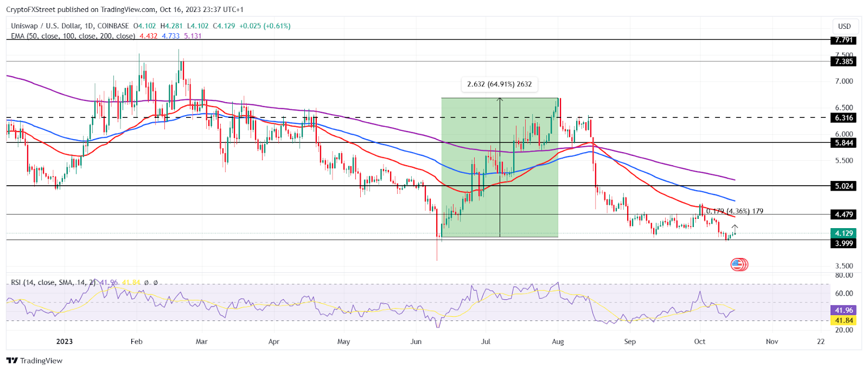Click the TradingView logo icon
The width and height of the screenshot is (868, 371).
tap(12, 361)
